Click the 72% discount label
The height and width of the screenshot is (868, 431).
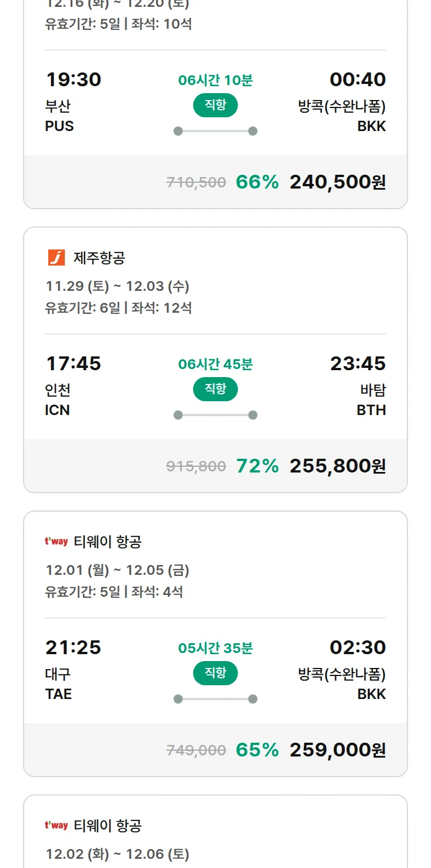(x=257, y=466)
